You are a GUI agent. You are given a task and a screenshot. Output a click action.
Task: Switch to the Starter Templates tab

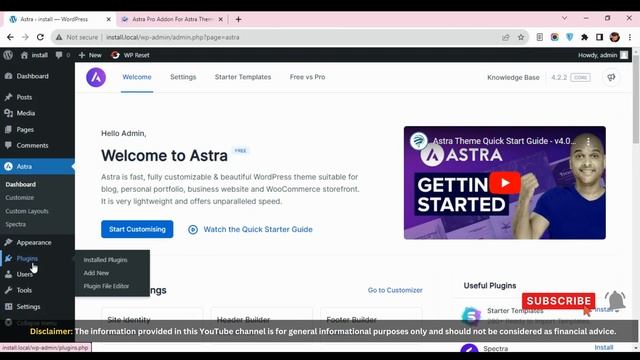(243, 77)
